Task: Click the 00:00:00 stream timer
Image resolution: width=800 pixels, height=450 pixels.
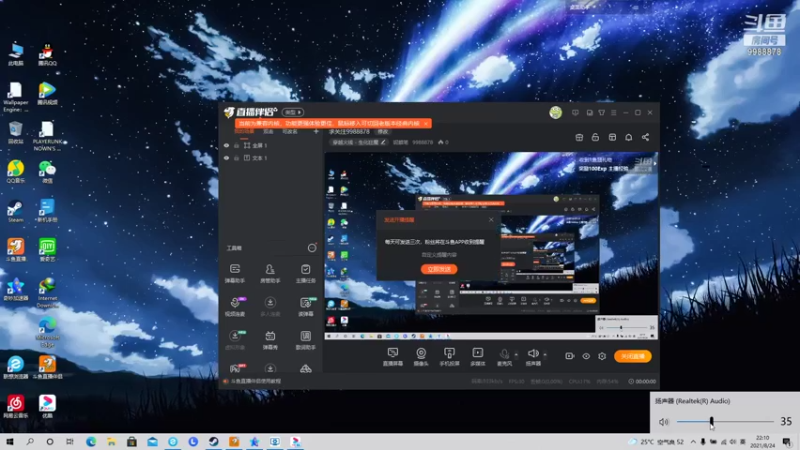Action: [x=642, y=381]
